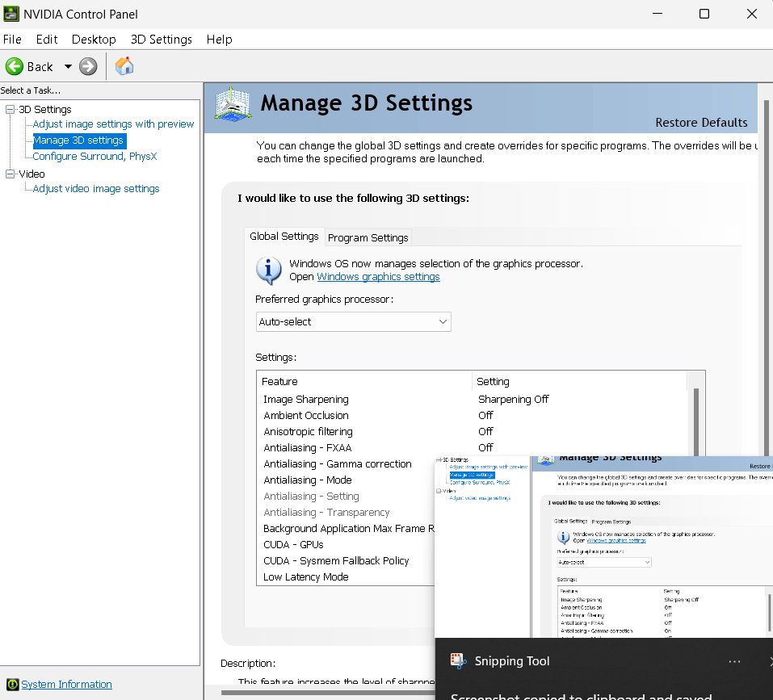Open the Help menu
The width and height of the screenshot is (773, 700).
[x=220, y=40]
